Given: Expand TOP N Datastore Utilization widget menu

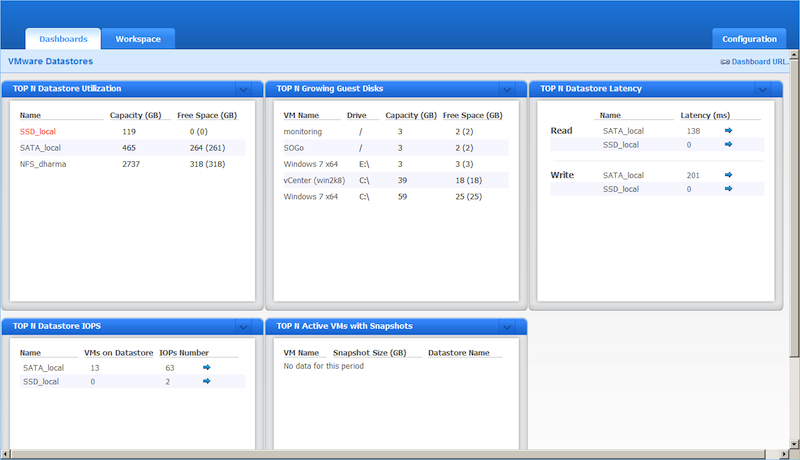Looking at the screenshot, I should pyautogui.click(x=243, y=89).
